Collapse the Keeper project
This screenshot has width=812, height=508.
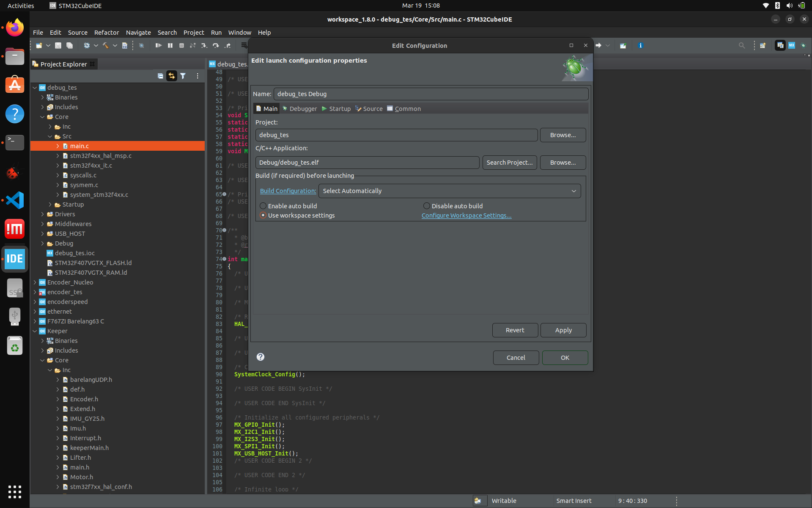click(35, 331)
